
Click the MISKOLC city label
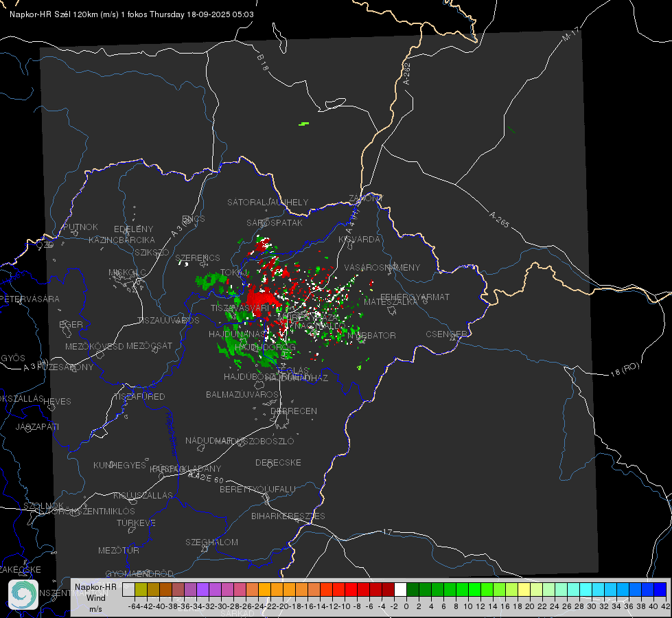coord(127,273)
